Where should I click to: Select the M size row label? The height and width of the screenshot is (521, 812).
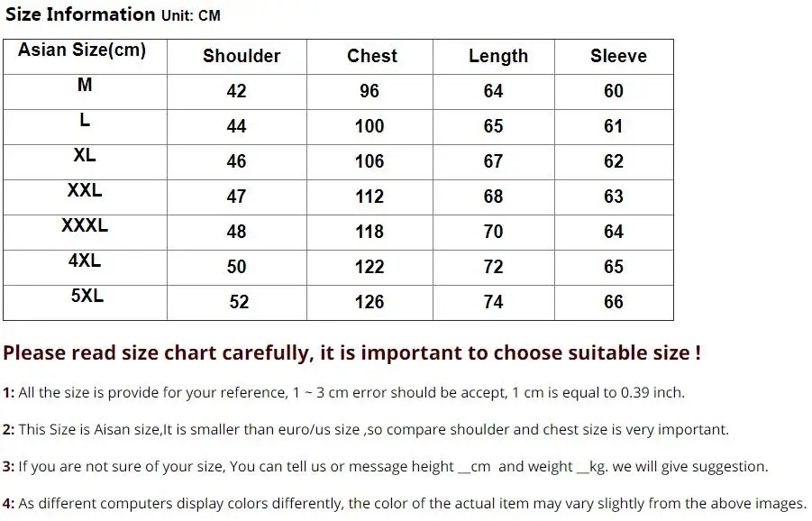click(85, 86)
